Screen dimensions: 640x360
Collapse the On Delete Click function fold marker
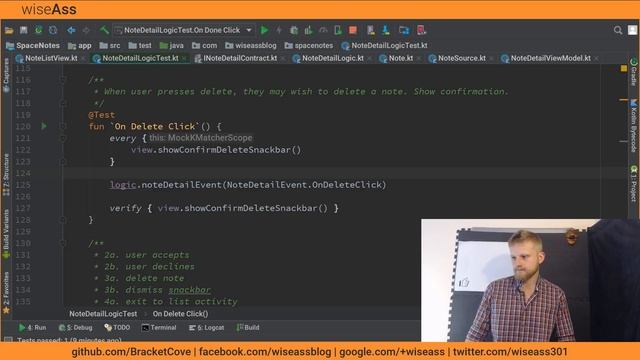(x=62, y=127)
